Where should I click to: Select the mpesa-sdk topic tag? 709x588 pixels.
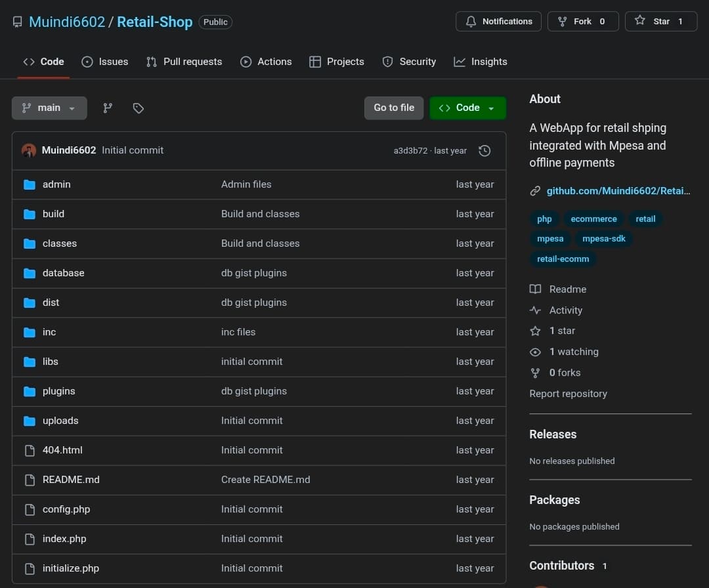click(604, 238)
